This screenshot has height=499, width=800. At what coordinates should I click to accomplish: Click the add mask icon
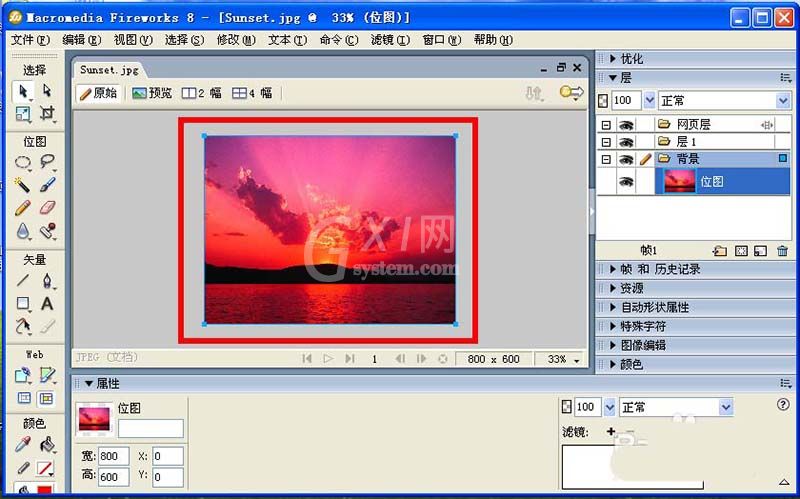741,251
